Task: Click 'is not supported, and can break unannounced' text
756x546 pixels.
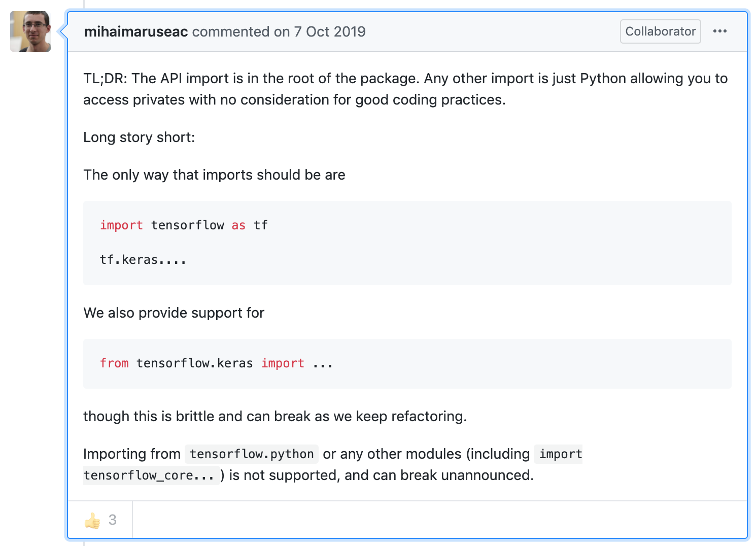Action: [x=381, y=475]
